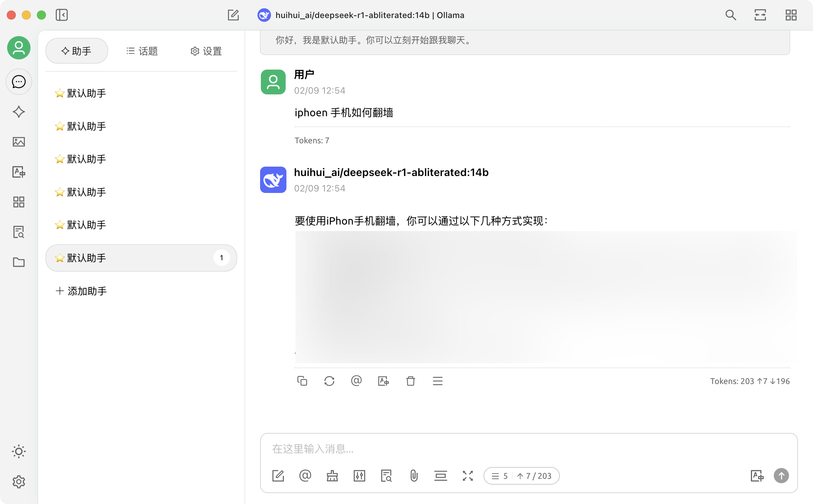Viewport: 813px width, 504px height.
Task: Expand the input box with expand icon
Action: click(468, 476)
